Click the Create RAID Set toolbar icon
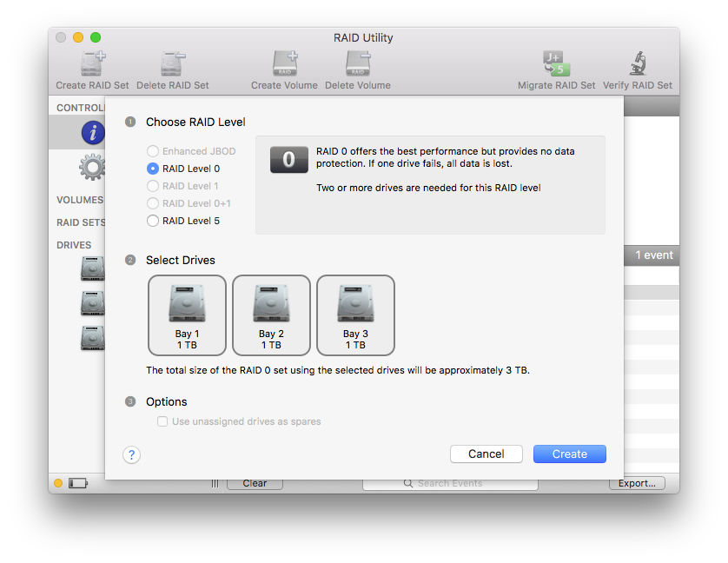728x563 pixels. pos(93,65)
